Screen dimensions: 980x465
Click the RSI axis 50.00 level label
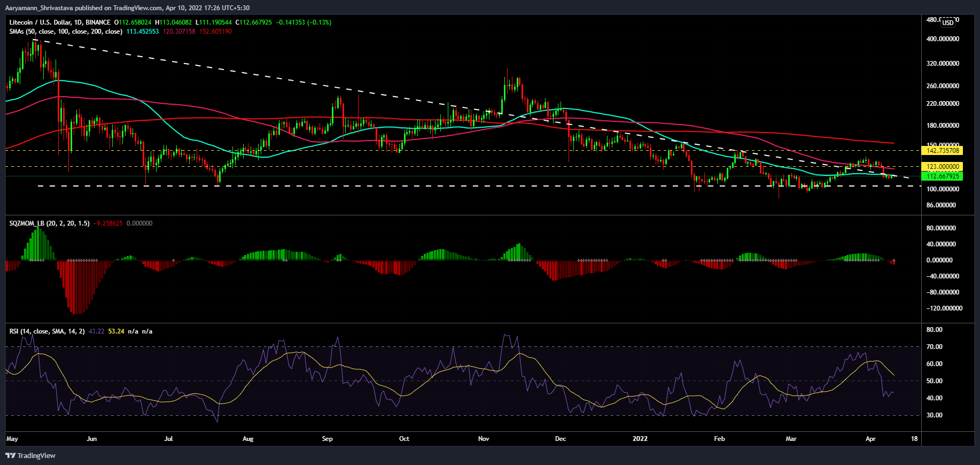935,381
